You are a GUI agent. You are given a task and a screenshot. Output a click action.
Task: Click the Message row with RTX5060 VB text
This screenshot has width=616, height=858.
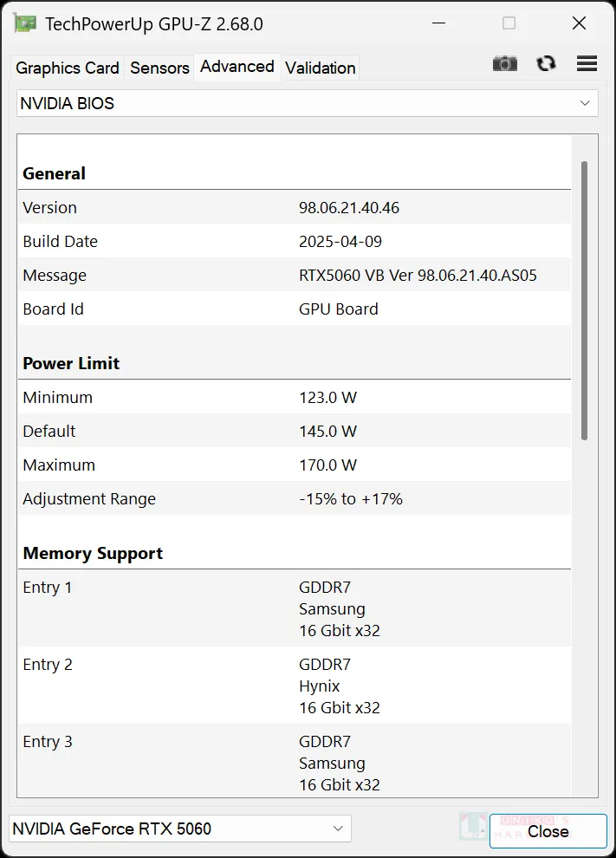tap(295, 276)
